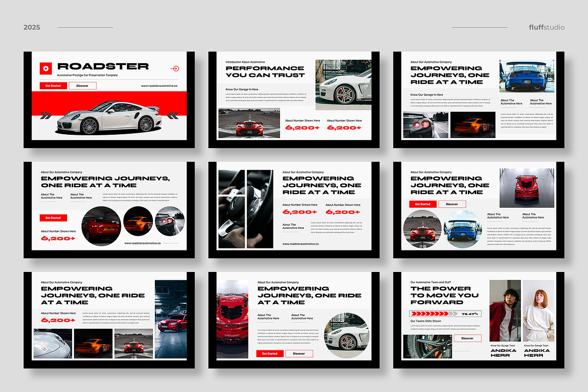Image resolution: width=588 pixels, height=392 pixels.
Task: Open www.roadsterautomotive.co link on the title slide
Action: tap(159, 86)
